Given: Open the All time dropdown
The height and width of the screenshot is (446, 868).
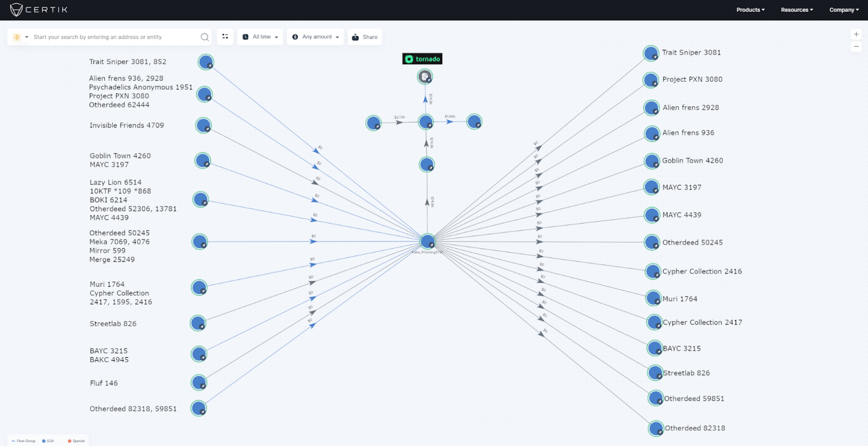Looking at the screenshot, I should click(x=260, y=37).
